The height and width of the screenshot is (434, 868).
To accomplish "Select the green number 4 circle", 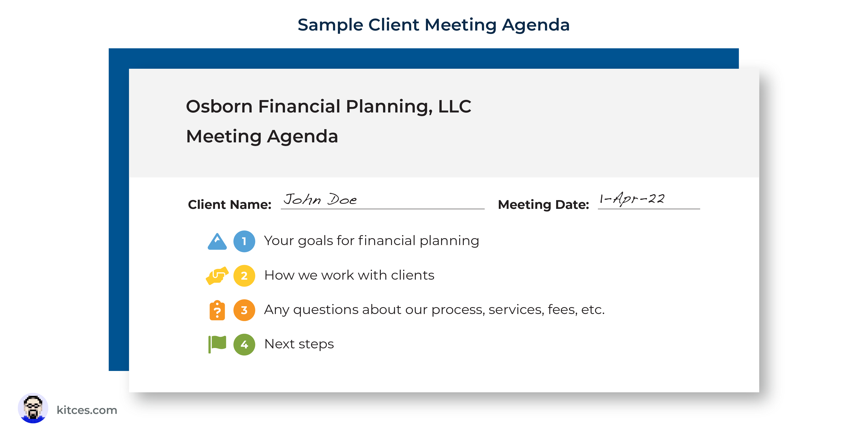I will point(244,344).
